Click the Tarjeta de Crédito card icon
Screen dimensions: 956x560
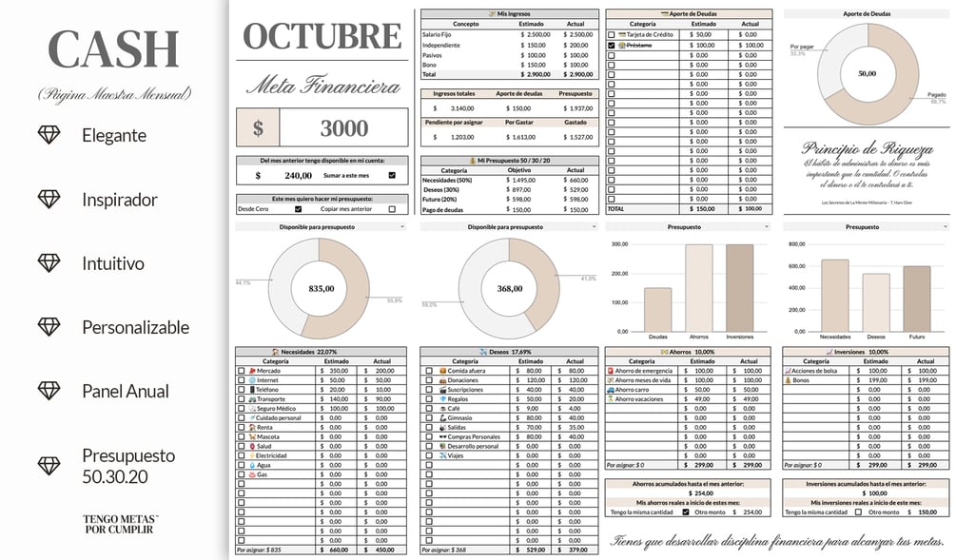[622, 35]
